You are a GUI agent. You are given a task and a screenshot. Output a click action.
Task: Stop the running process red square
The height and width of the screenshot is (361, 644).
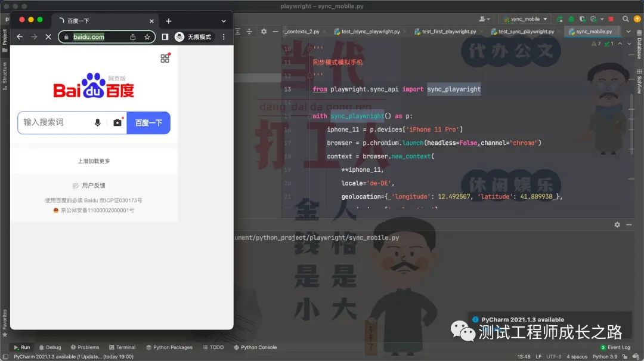click(611, 19)
